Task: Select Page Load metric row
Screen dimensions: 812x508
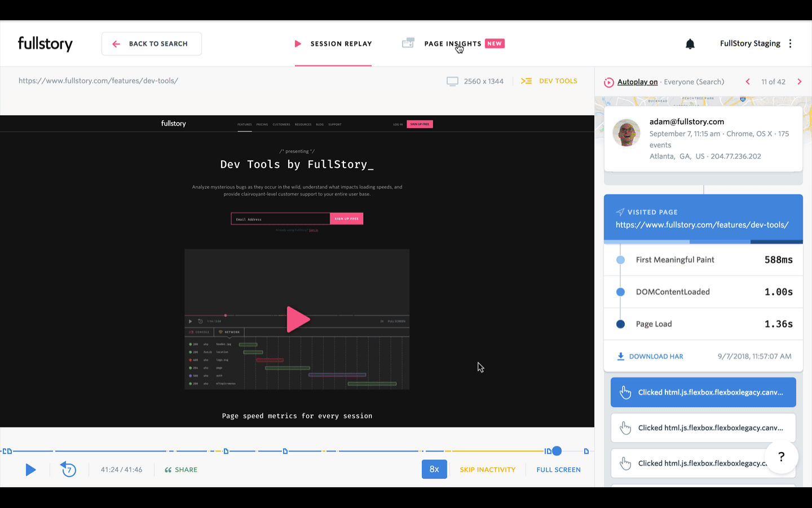Action: [x=703, y=324]
